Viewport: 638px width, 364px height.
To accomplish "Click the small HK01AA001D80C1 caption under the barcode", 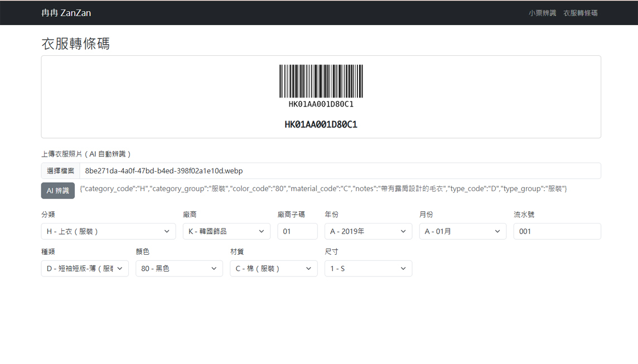I will tap(321, 104).
